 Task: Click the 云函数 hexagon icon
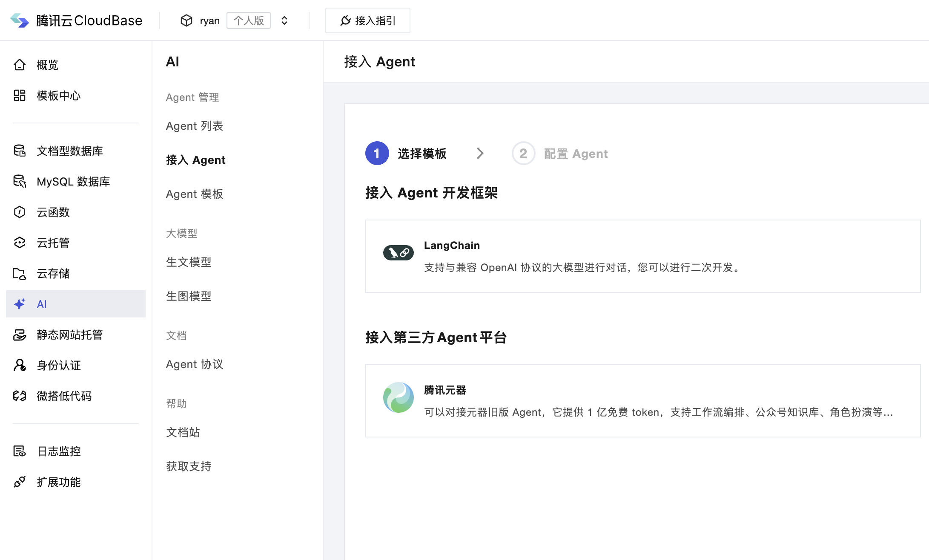(x=20, y=212)
